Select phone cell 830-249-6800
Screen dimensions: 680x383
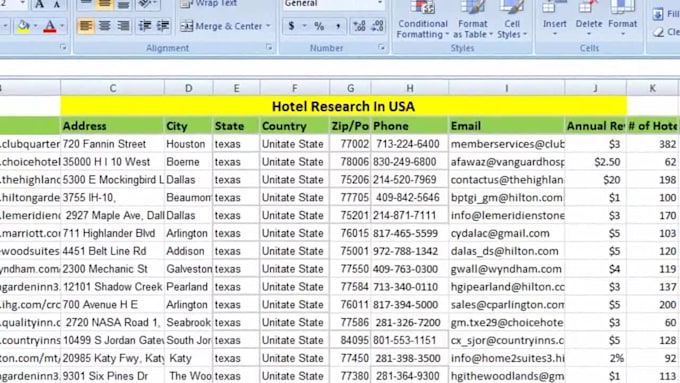point(410,162)
